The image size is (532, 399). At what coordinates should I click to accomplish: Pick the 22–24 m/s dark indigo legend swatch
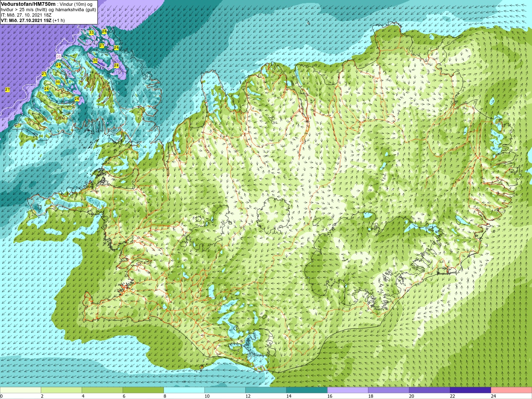pyautogui.click(x=470, y=390)
